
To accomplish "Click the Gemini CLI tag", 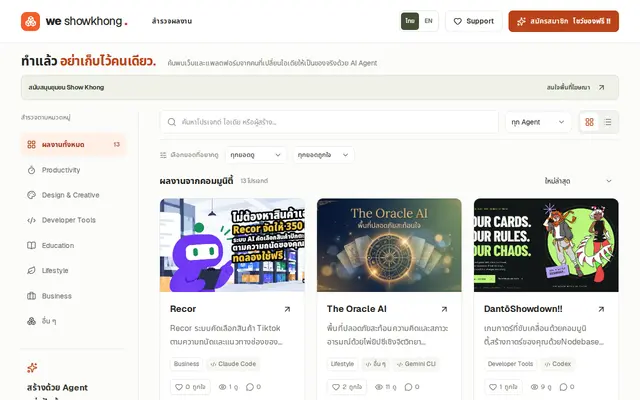I will point(416,364).
